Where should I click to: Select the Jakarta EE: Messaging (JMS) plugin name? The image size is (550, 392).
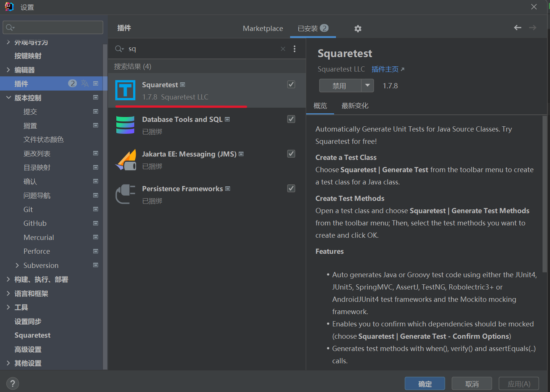(189, 154)
